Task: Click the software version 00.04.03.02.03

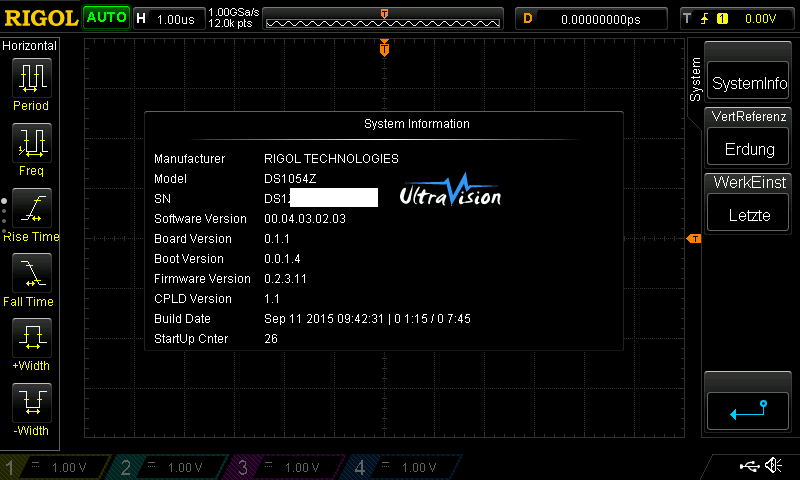Action: point(305,219)
